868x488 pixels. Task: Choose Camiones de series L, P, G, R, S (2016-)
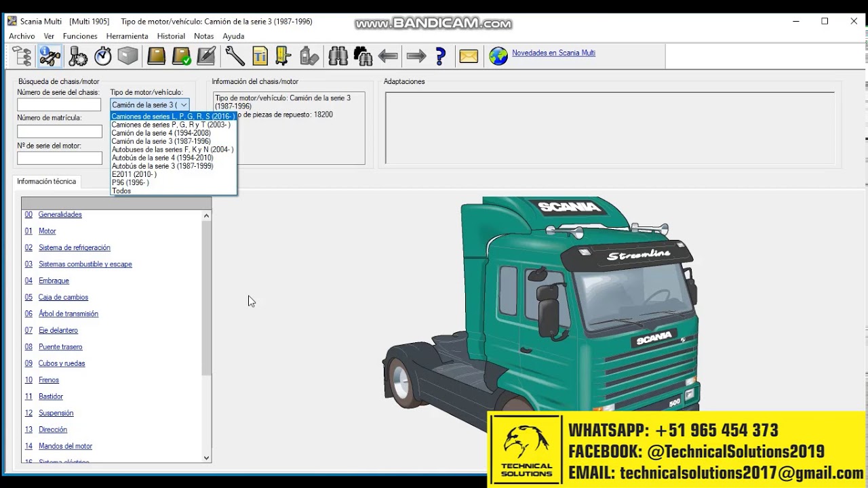(173, 117)
